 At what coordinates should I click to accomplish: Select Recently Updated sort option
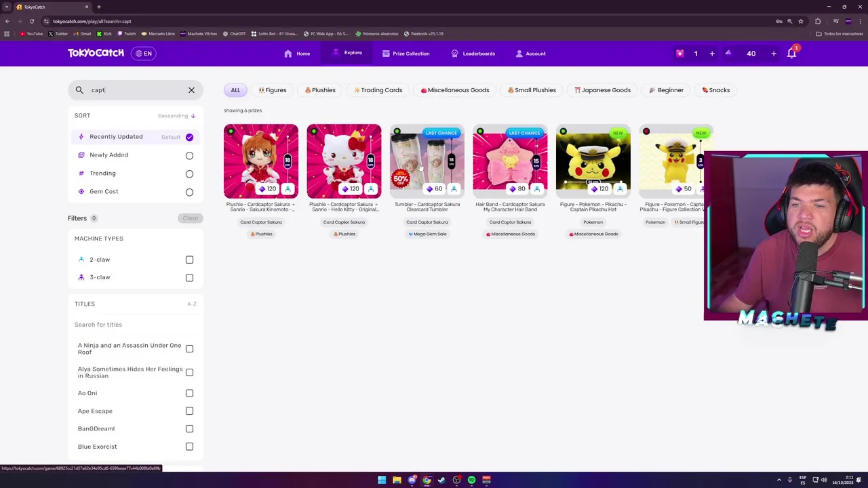(x=135, y=137)
